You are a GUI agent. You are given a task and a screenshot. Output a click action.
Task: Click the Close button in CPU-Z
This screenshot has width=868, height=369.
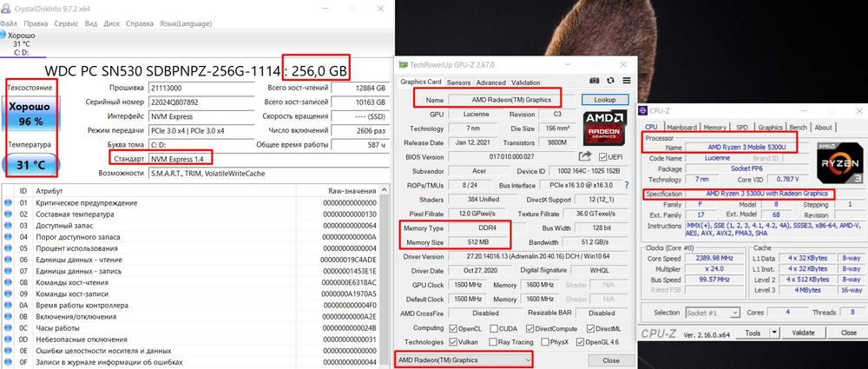[848, 333]
